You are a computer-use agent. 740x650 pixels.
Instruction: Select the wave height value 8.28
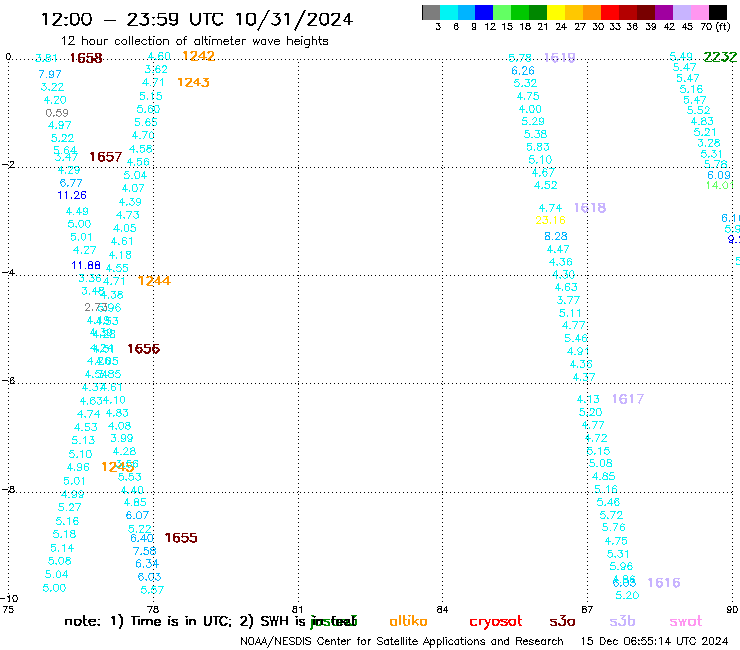click(556, 236)
